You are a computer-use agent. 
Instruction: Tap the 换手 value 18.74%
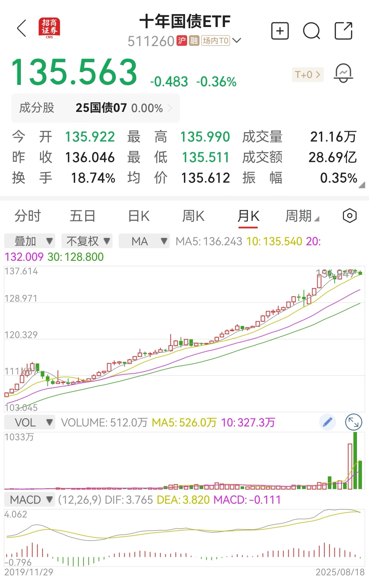(x=93, y=178)
